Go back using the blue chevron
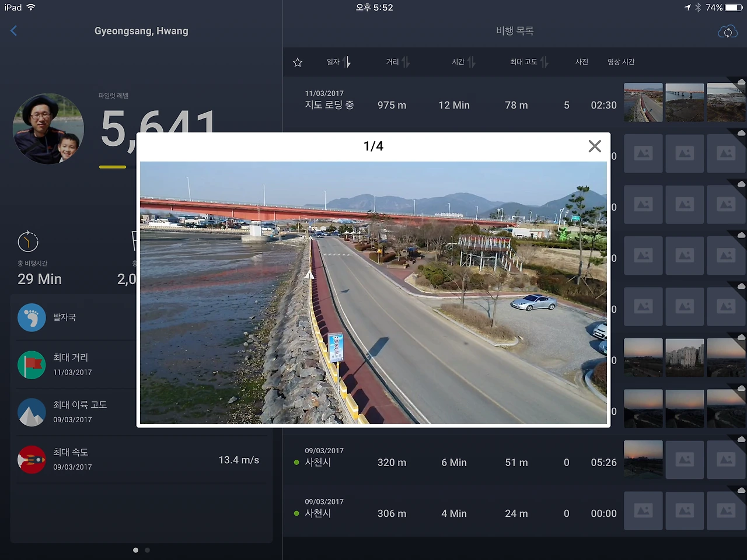The image size is (747, 560). [14, 31]
